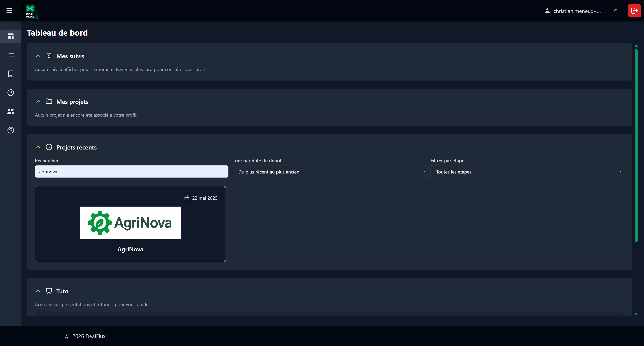This screenshot has height=346, width=644.
Task: Open the team members sidebar icon
Action: tap(11, 111)
